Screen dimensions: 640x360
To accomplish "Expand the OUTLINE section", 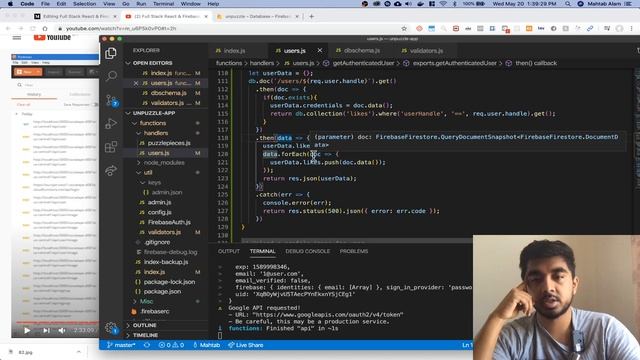I will (x=144, y=325).
